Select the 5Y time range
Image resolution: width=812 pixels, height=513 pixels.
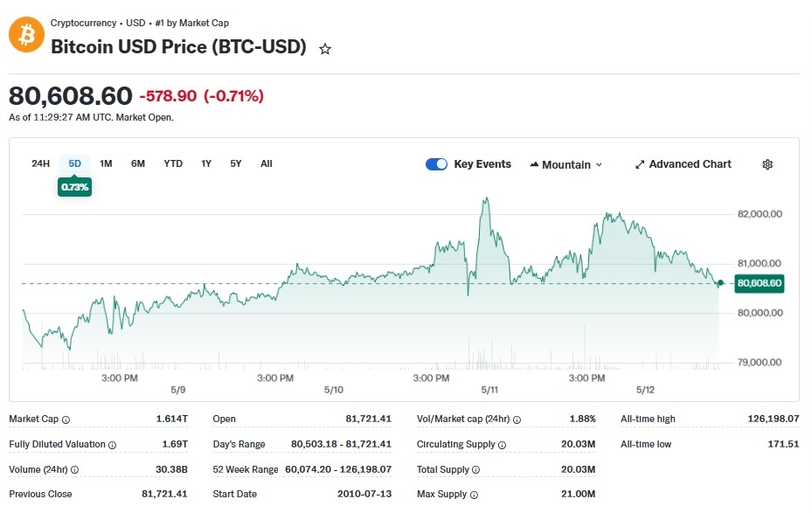pyautogui.click(x=236, y=163)
